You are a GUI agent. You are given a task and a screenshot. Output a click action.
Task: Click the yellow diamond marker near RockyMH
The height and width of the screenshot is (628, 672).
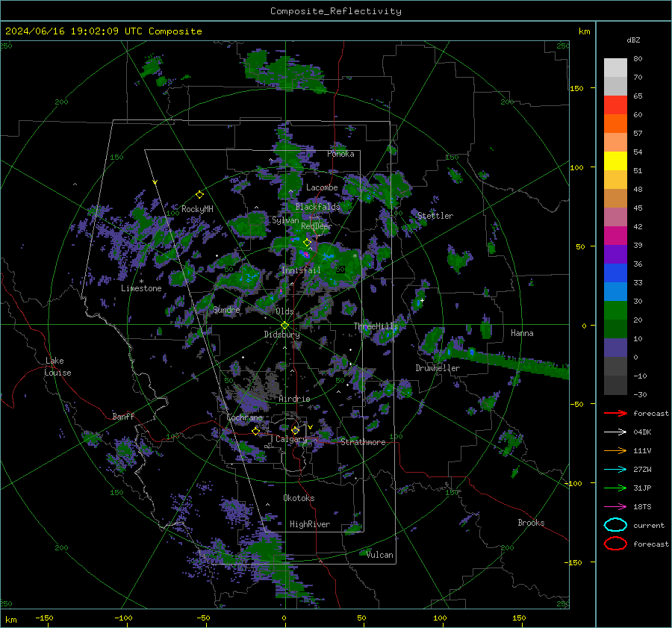(199, 195)
